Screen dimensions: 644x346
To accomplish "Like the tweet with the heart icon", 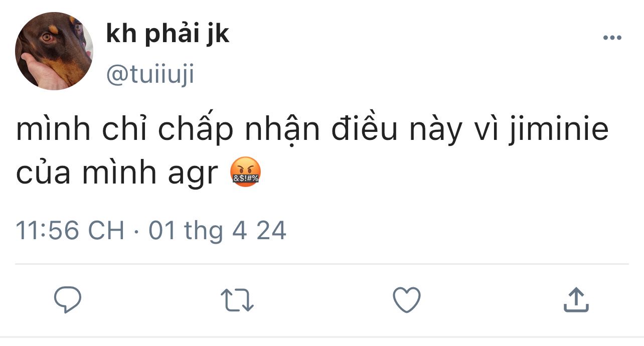I will [406, 300].
